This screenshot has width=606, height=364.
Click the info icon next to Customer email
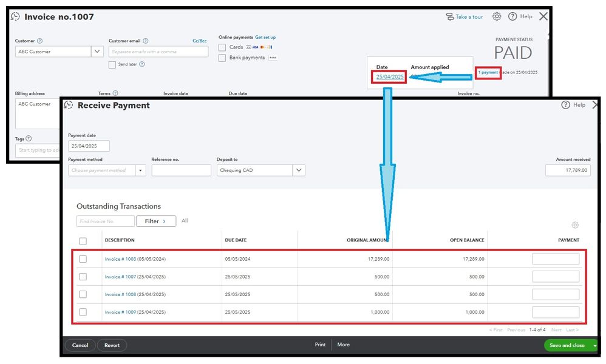145,41
